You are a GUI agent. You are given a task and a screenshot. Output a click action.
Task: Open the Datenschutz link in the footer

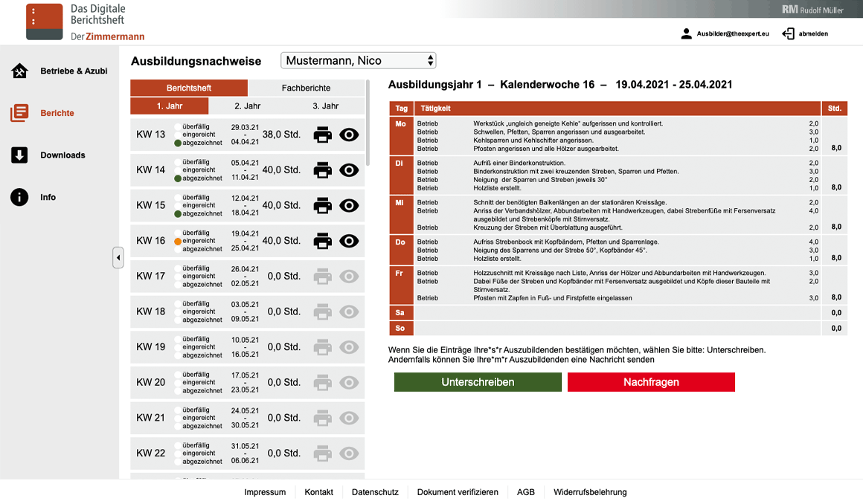(x=375, y=492)
